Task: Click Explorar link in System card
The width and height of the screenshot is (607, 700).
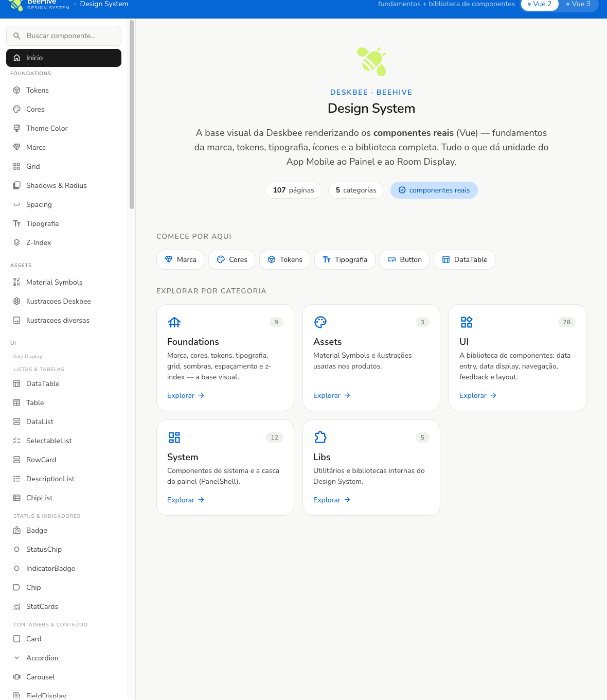Action: click(186, 500)
